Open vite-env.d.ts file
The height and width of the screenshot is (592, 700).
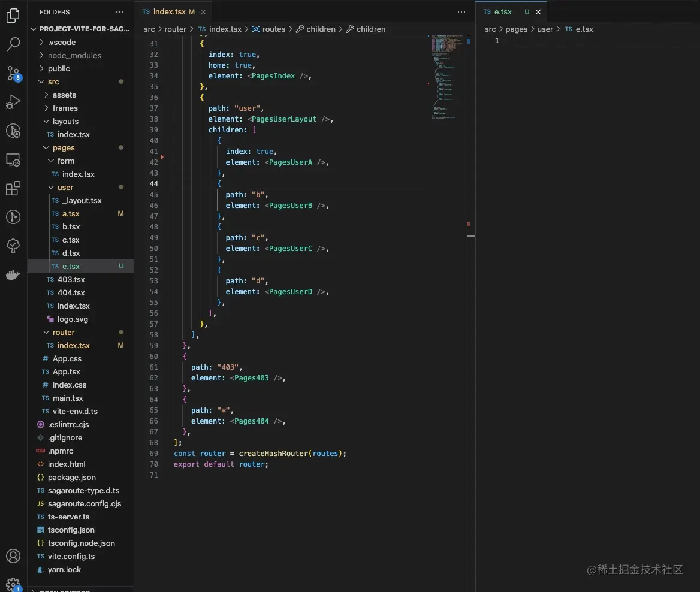[x=82, y=411]
